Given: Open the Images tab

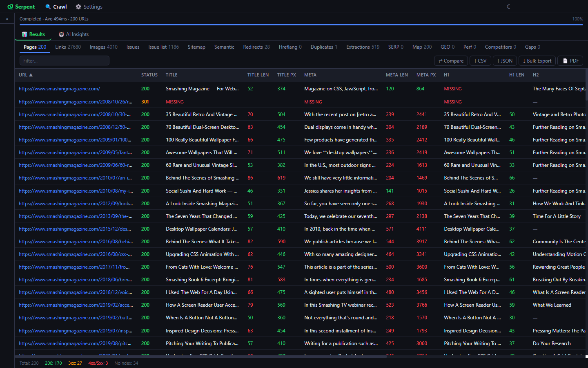Looking at the screenshot, I should (103, 47).
